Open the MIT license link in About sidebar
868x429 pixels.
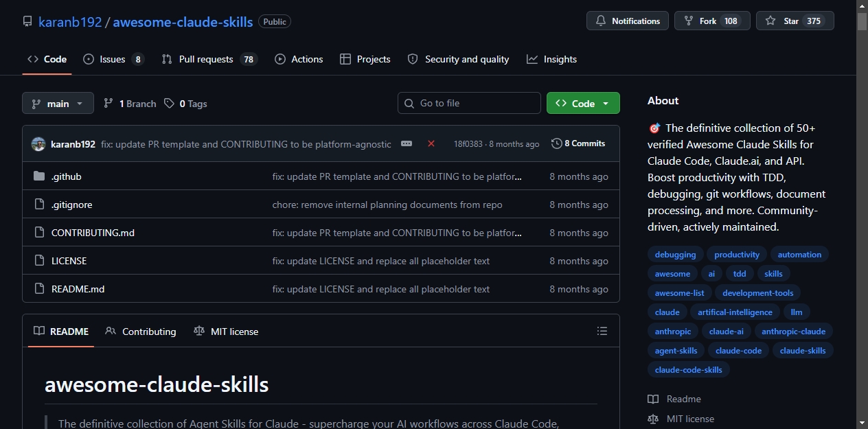coord(681,419)
